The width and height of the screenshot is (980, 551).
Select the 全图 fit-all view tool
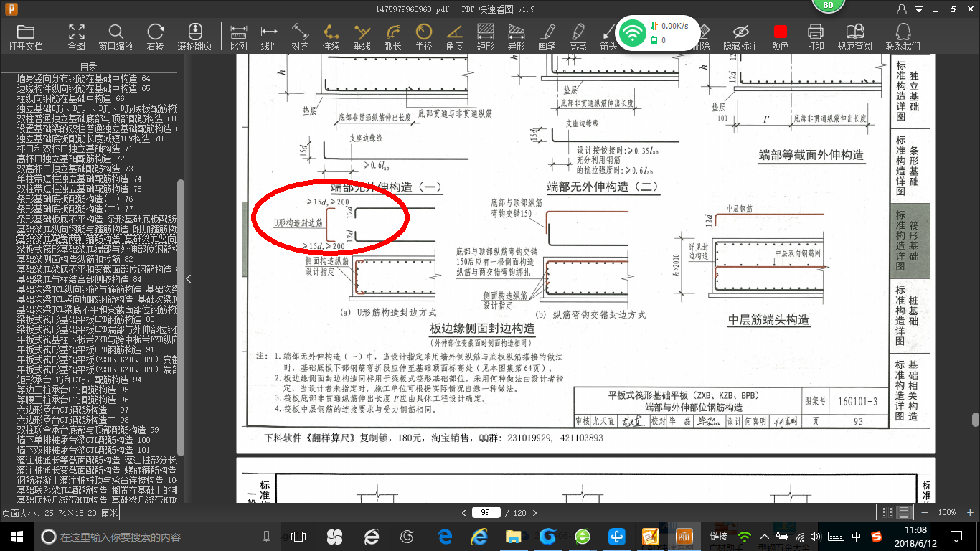(77, 37)
